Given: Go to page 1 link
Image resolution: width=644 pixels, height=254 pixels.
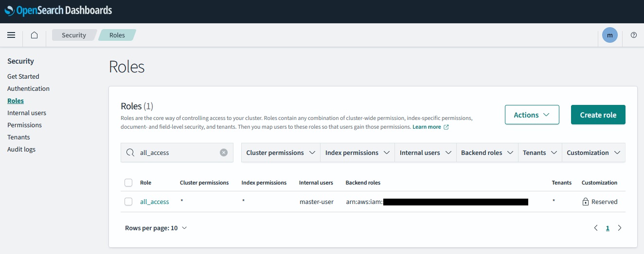Looking at the screenshot, I should [608, 228].
